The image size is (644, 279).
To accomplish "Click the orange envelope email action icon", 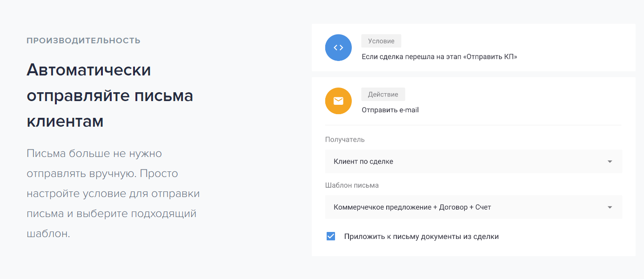I will click(338, 101).
